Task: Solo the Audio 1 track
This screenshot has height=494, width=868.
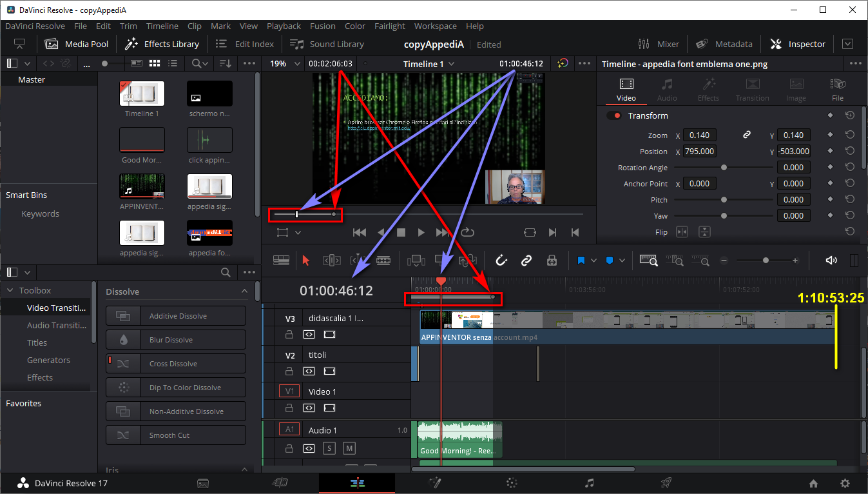Action: (x=329, y=448)
